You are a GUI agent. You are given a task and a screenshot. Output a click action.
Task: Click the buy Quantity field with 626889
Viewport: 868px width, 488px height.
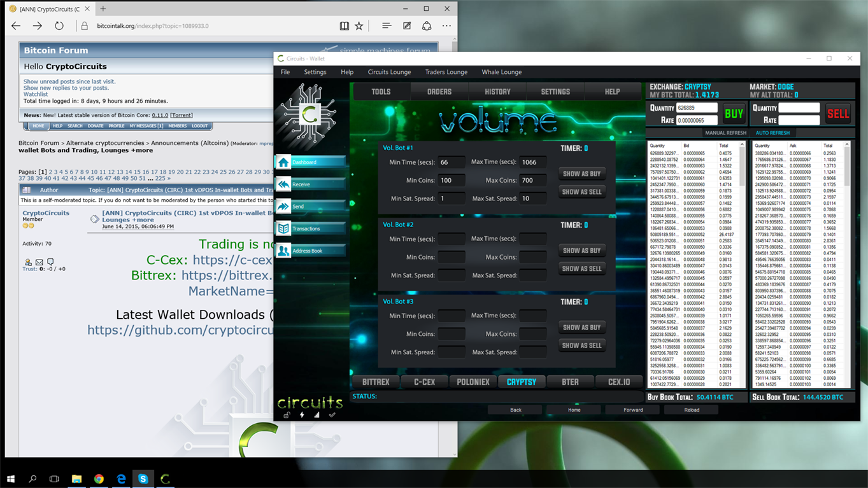(697, 108)
